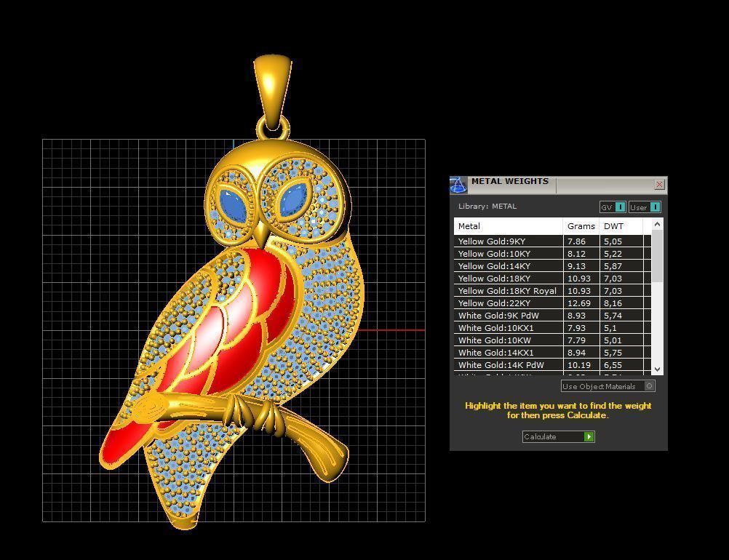Click the DWT column header

(621, 226)
